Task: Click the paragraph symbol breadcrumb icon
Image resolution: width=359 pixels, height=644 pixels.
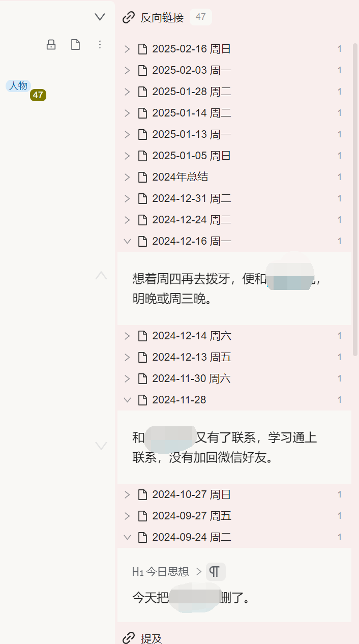Action: point(215,572)
